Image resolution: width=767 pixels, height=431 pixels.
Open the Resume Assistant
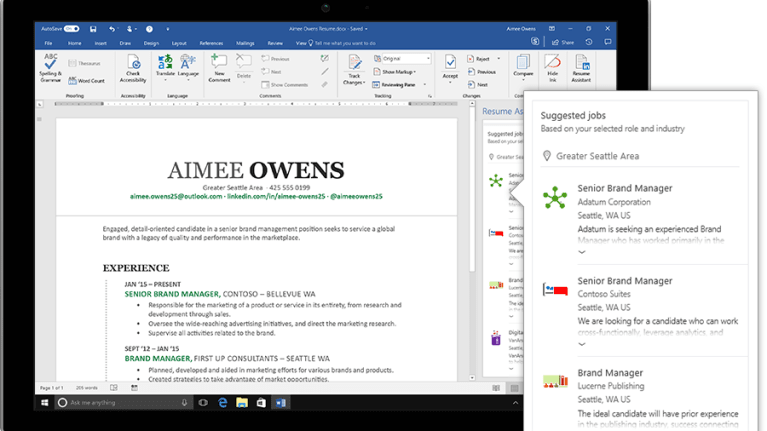coord(581,68)
